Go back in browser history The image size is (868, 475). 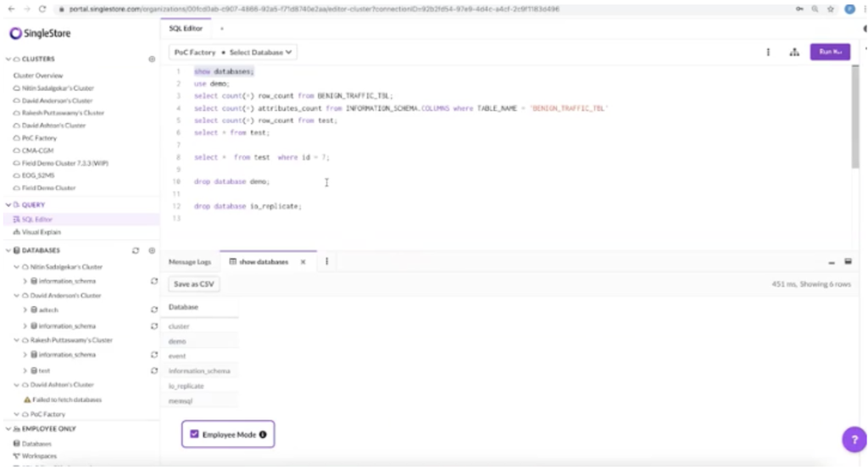11,8
